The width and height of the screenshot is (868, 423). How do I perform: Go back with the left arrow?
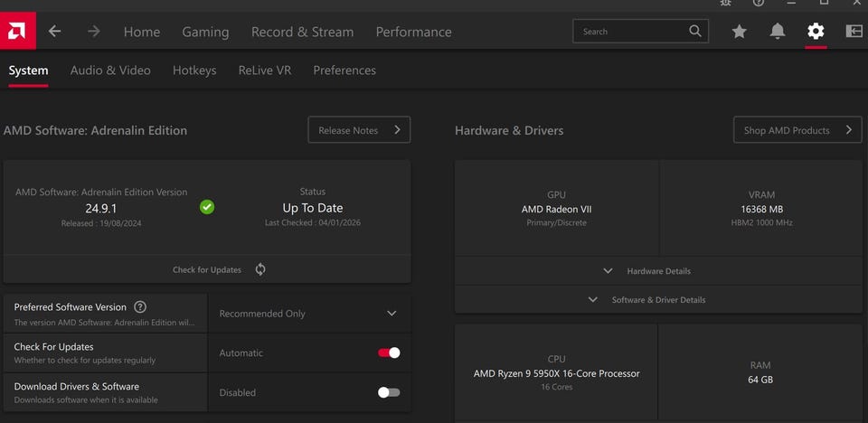tap(55, 32)
